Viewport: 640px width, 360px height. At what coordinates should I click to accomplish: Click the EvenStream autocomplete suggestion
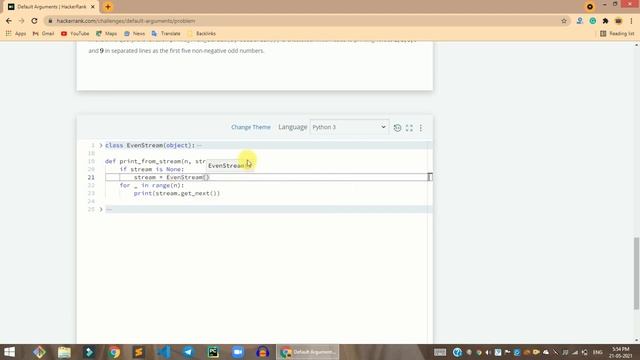click(230, 166)
